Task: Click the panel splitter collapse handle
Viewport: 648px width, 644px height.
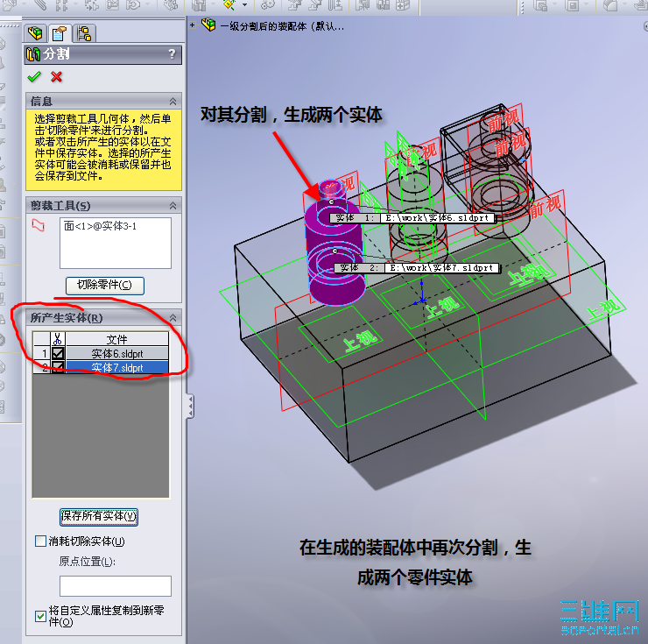Action: [190, 406]
